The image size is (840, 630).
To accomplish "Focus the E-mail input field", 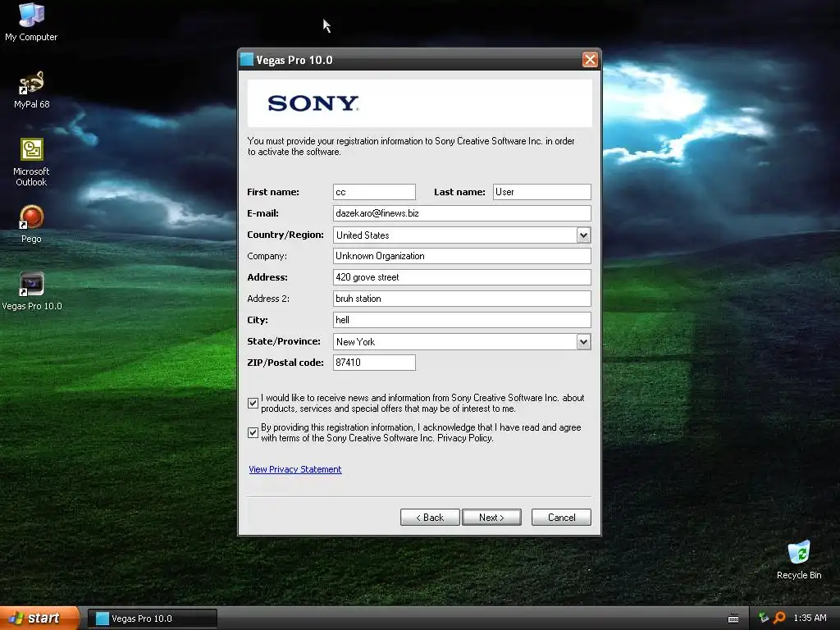I will (462, 213).
